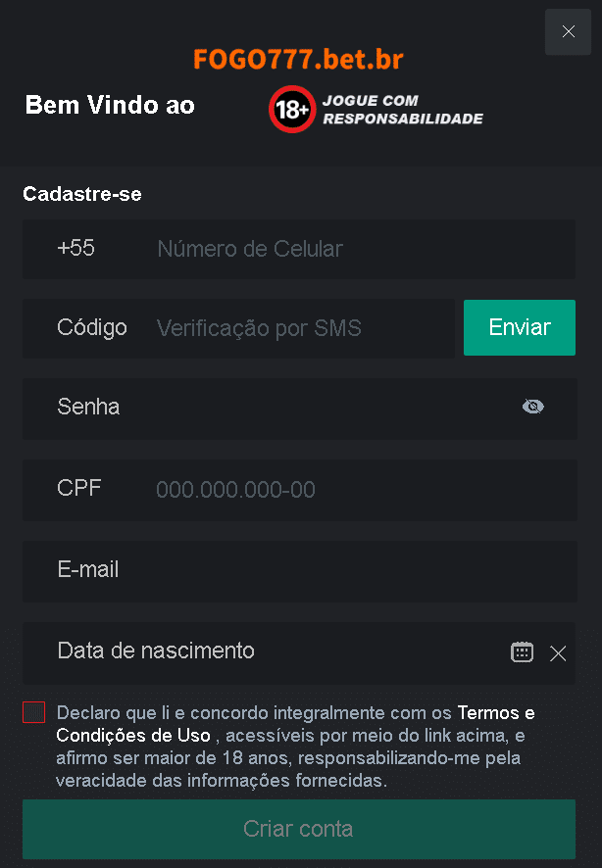This screenshot has height=868, width=602.
Task: Click the 18+ age restriction icon
Action: [292, 110]
